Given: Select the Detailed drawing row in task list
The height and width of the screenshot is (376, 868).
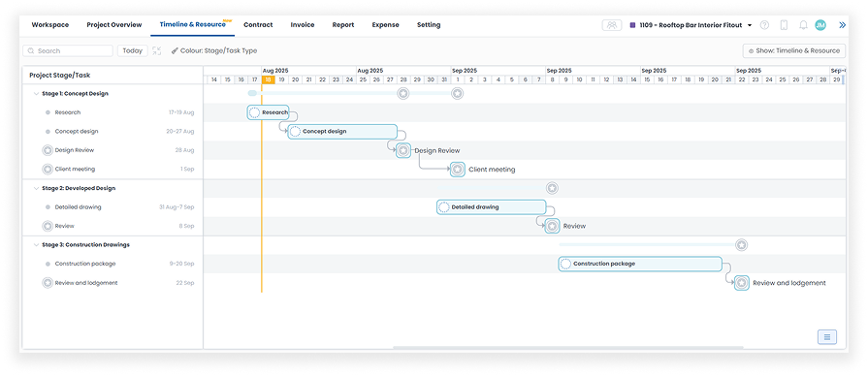Looking at the screenshot, I should point(113,207).
